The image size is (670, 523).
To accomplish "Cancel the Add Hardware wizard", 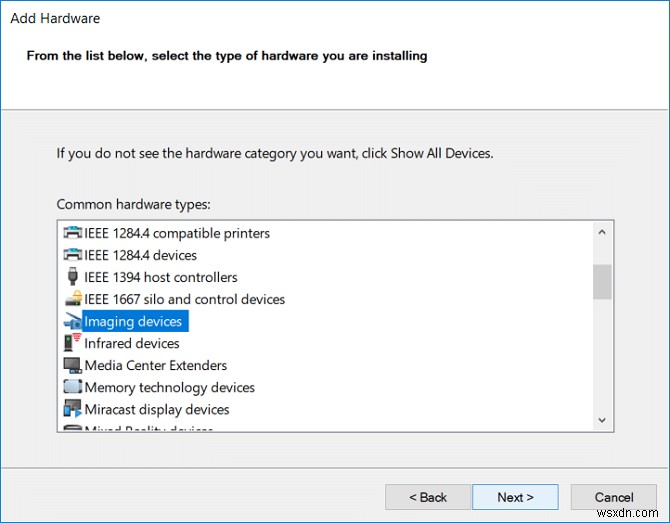I will [x=614, y=497].
